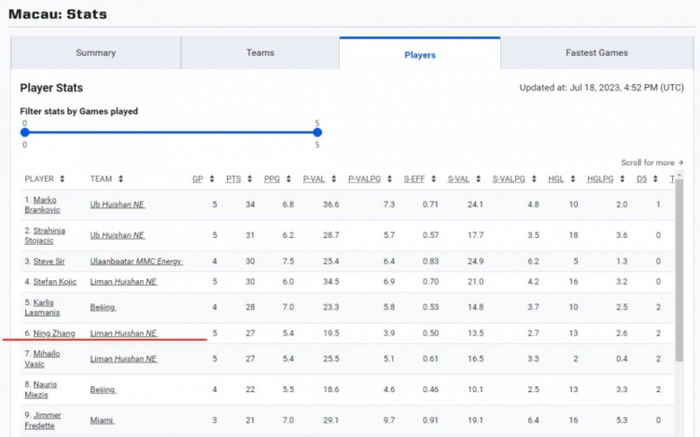The height and width of the screenshot is (437, 700).
Task: Click the 'Updated at: Jul 18, 2023' timestamp
Action: 601,88
